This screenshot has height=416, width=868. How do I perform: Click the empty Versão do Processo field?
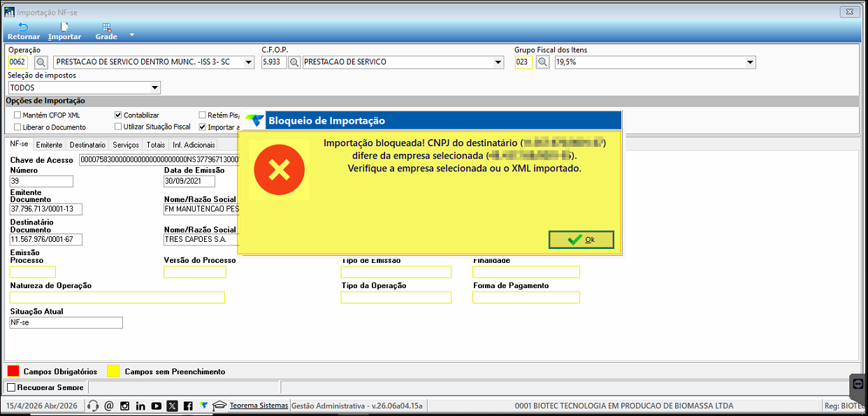(195, 272)
